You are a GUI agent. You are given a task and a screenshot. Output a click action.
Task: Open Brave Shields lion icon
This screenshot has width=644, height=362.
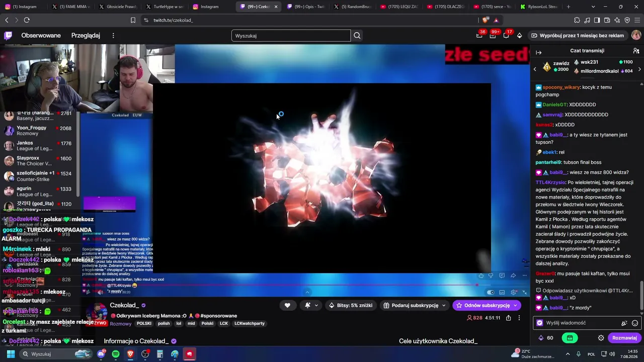(x=485, y=20)
